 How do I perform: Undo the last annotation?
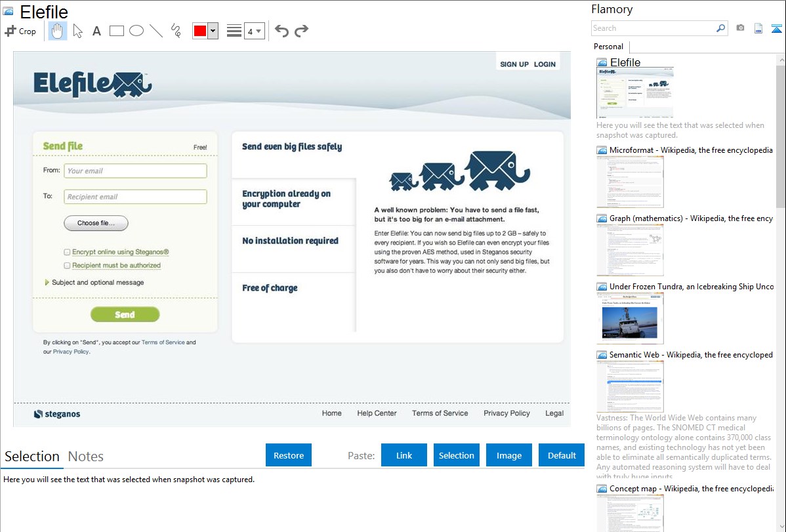[x=281, y=31]
